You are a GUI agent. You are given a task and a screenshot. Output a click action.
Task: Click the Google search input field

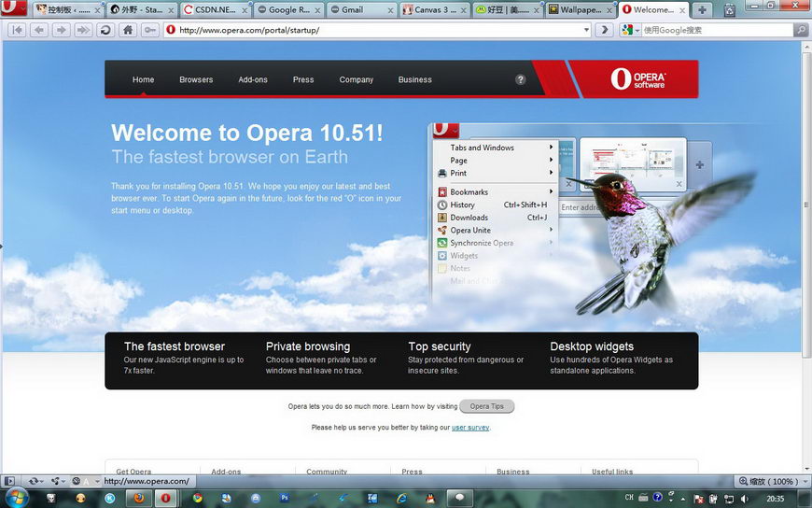pos(717,30)
